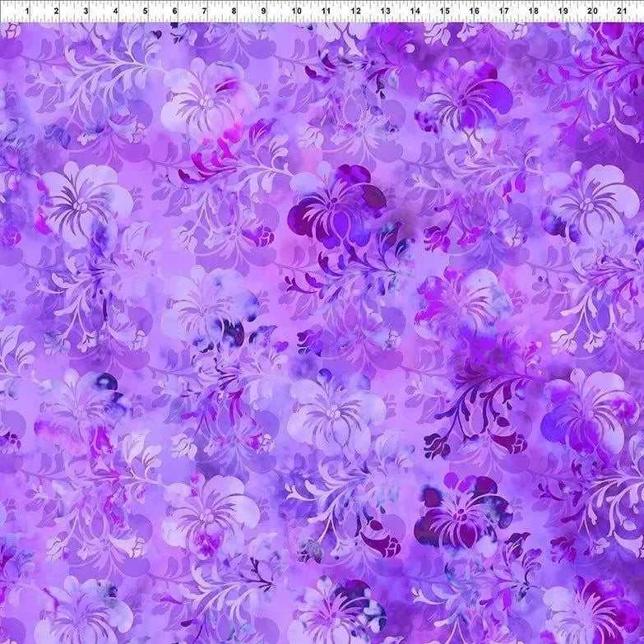Select the 5 inch ruler mark
The image size is (644, 644).
pyautogui.click(x=146, y=12)
